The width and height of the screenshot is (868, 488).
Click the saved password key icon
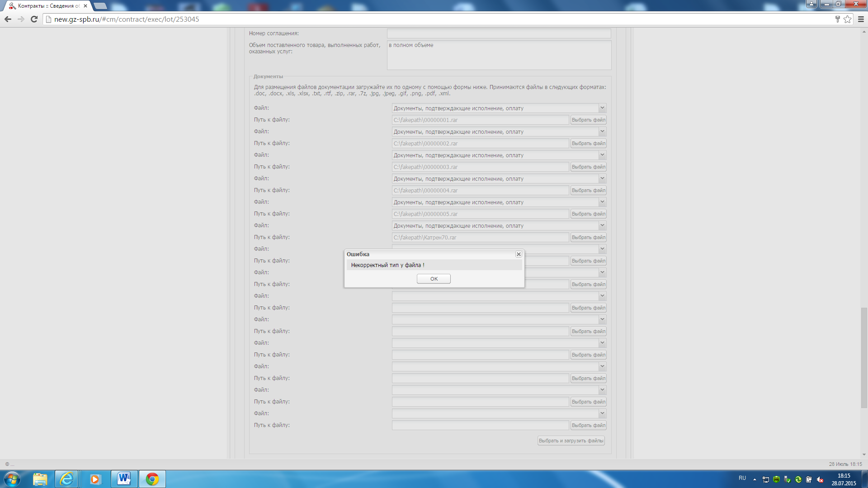(x=837, y=19)
